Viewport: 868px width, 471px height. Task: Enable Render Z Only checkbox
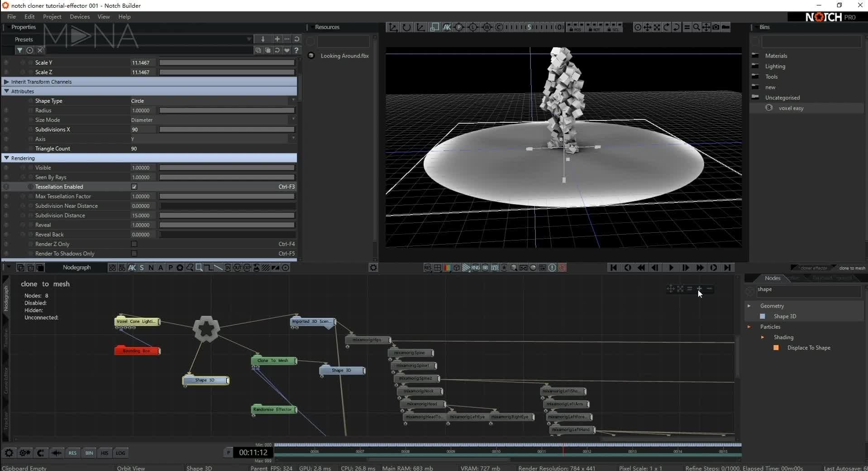point(134,244)
